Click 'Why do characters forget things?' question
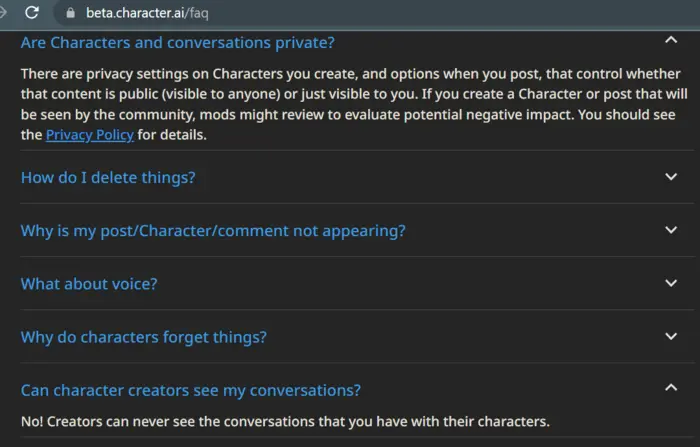The width and height of the screenshot is (700, 447). point(144,337)
